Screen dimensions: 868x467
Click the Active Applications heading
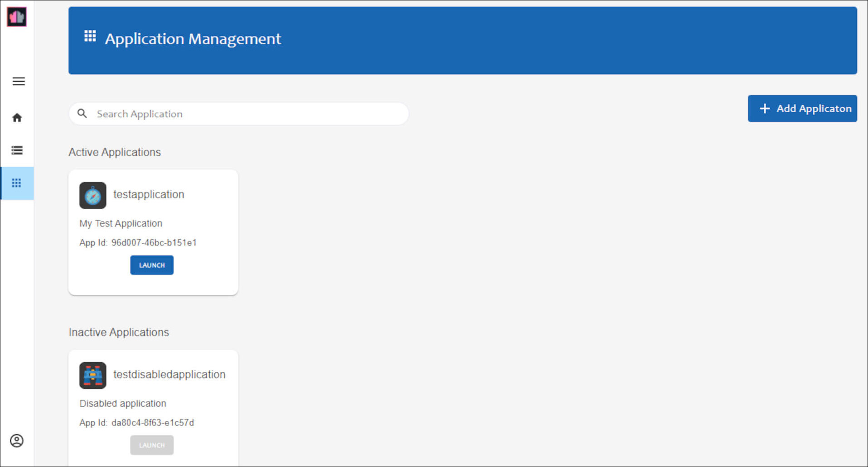tap(115, 152)
